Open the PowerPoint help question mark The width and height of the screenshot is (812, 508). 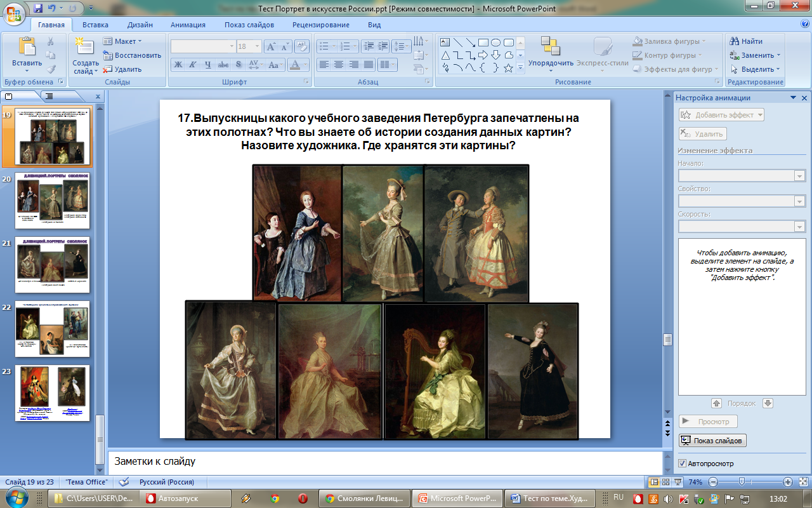[x=804, y=24]
